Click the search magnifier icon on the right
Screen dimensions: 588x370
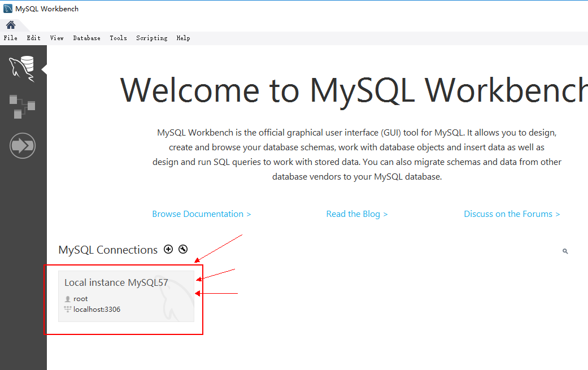coord(565,251)
